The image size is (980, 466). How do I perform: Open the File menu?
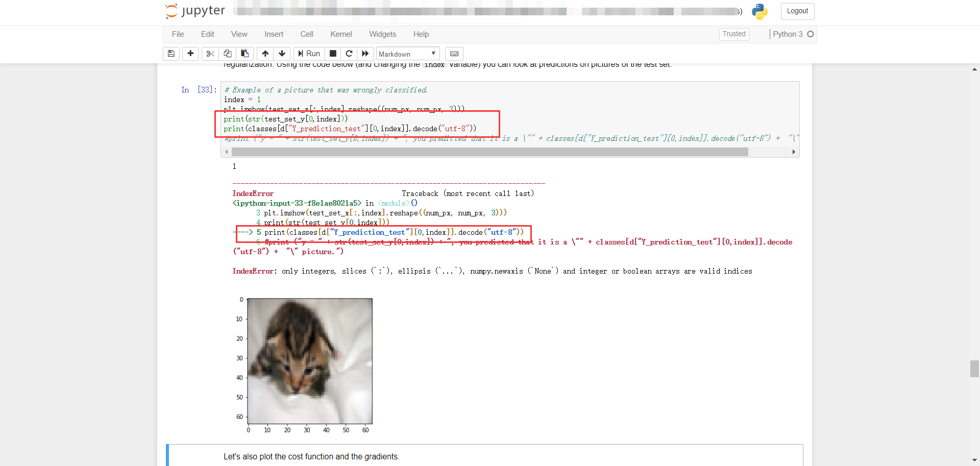point(178,34)
